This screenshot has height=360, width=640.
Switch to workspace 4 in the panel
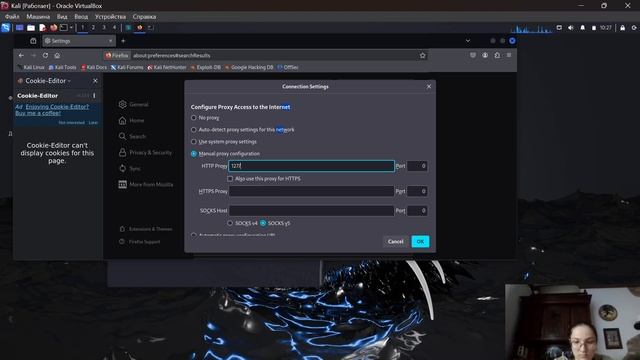(x=114, y=27)
